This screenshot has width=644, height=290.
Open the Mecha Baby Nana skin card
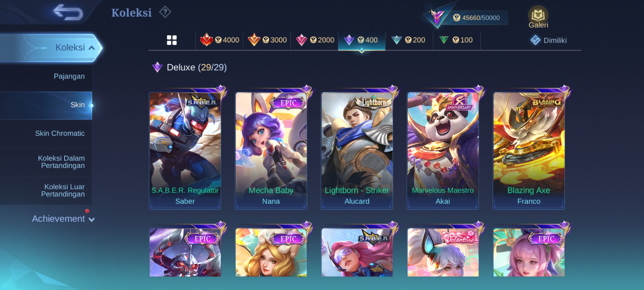(271, 150)
